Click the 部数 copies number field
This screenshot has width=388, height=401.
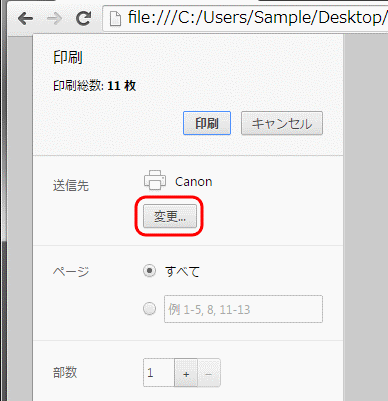click(x=159, y=373)
